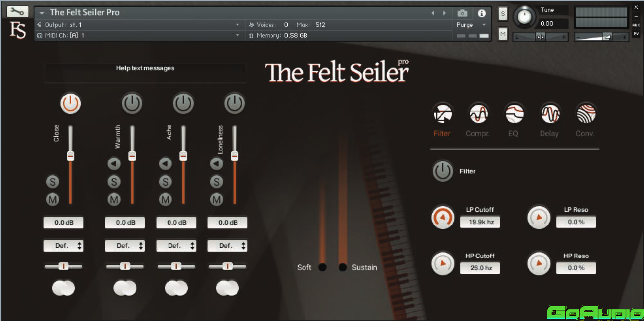This screenshot has width=644, height=321.
Task: Mute the Warmth mic channel
Action: [x=114, y=199]
